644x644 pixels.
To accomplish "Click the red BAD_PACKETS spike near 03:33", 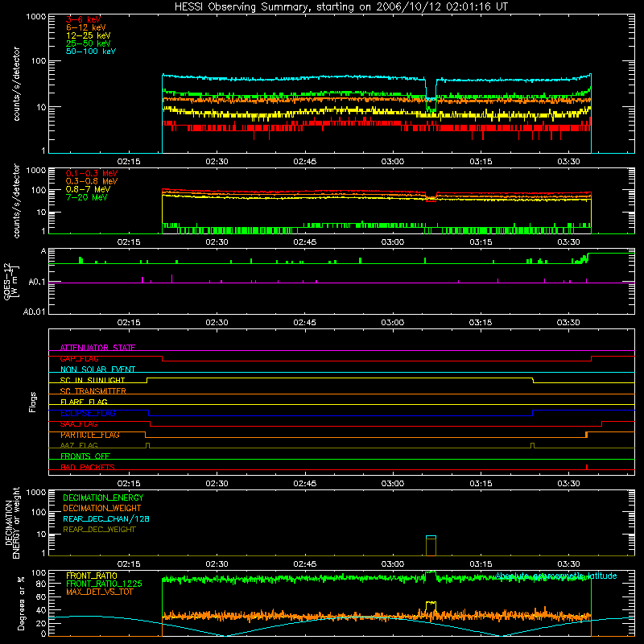I will 587,467.
